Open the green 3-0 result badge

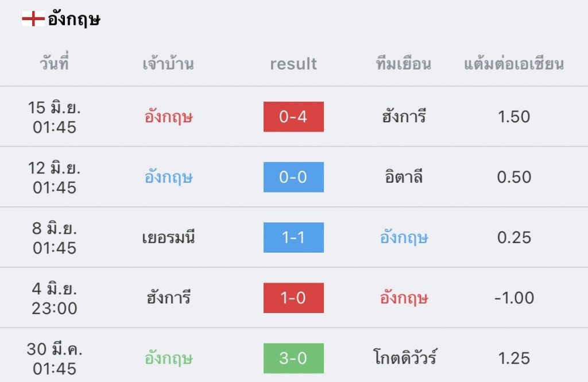click(293, 358)
